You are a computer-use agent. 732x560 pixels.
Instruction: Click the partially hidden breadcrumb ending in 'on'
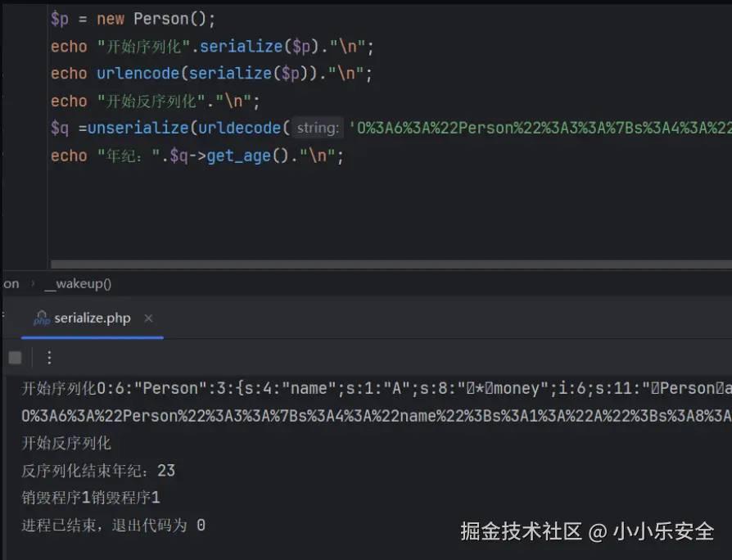pos(11,284)
